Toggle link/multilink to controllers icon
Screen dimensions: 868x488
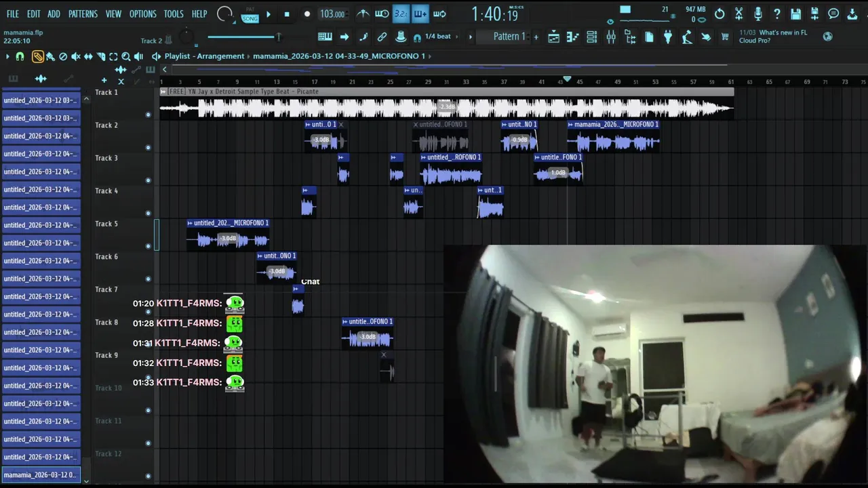click(382, 37)
